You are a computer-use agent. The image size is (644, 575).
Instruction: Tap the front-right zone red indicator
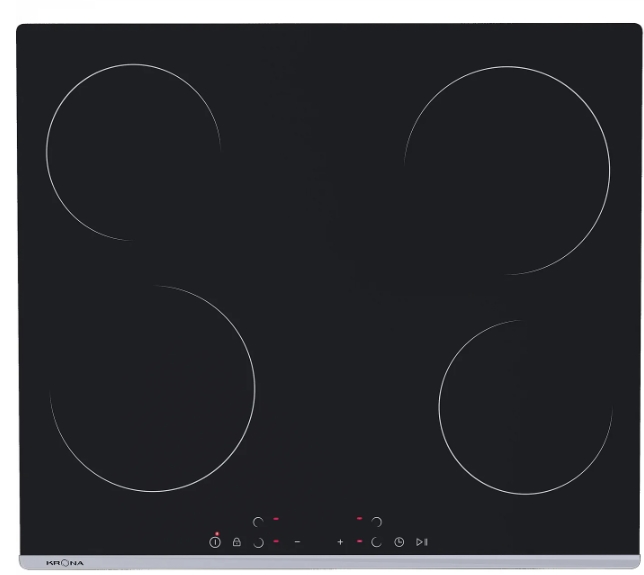(x=359, y=541)
